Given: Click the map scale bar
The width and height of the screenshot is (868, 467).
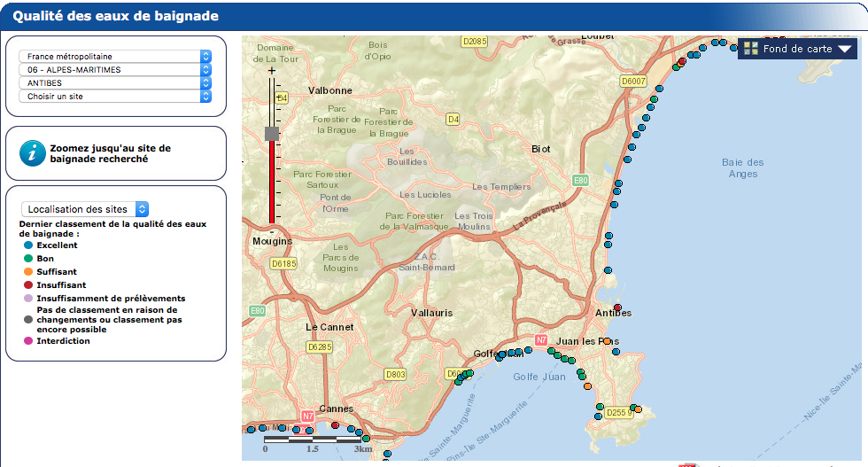Looking at the screenshot, I should tap(313, 439).
